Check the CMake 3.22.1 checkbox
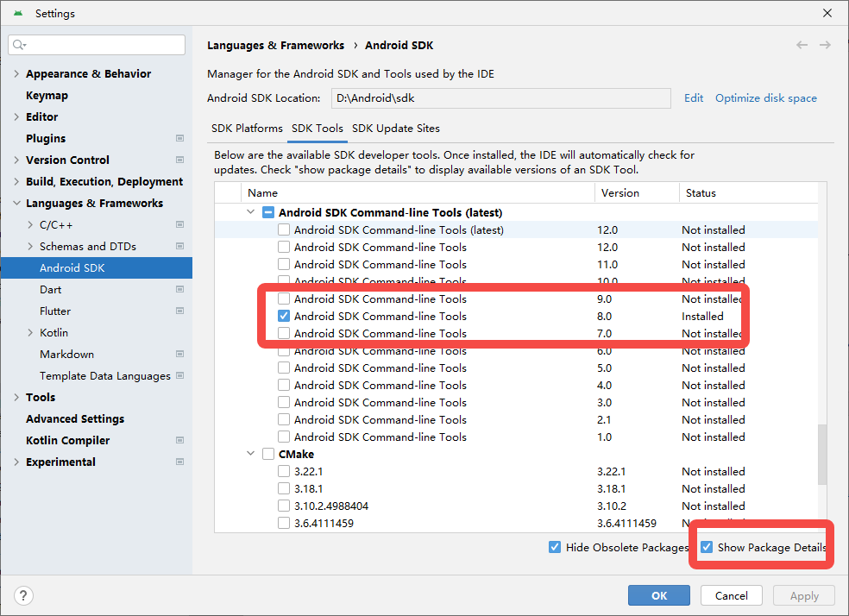849x616 pixels. (x=284, y=471)
